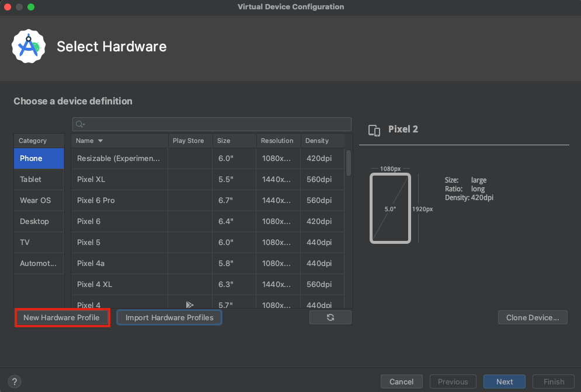The width and height of the screenshot is (581, 392).
Task: Click the Pixel 2 preview title
Action: (x=403, y=129)
